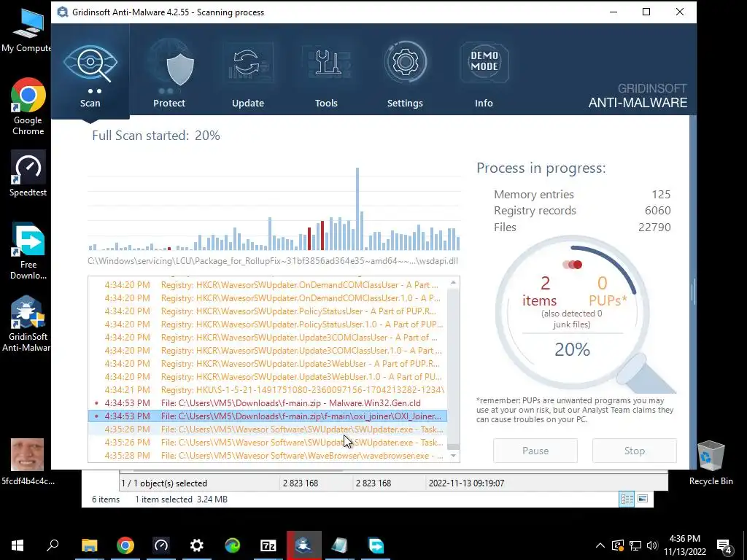The image size is (747, 560).
Task: Open Speedtest from the taskbar
Action: click(x=161, y=545)
